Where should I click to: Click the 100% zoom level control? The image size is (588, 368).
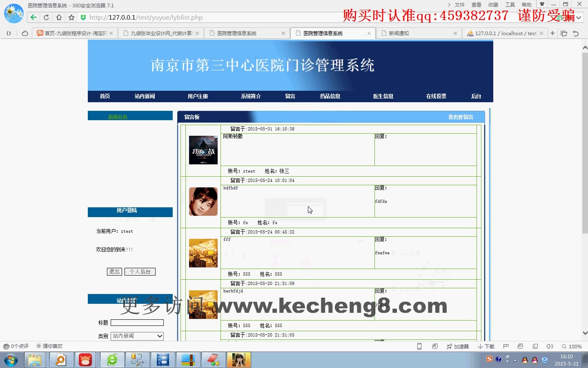coord(575,346)
